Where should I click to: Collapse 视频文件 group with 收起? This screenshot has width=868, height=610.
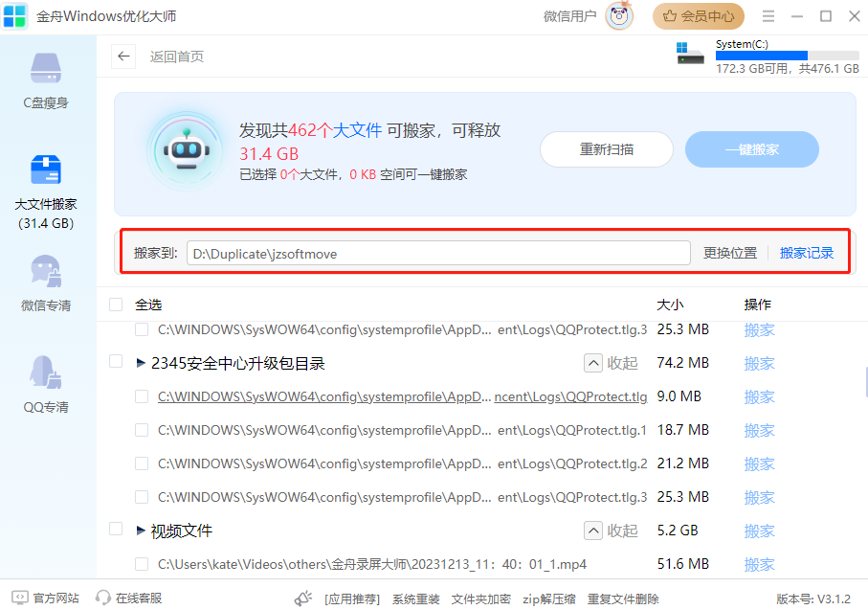(x=612, y=531)
